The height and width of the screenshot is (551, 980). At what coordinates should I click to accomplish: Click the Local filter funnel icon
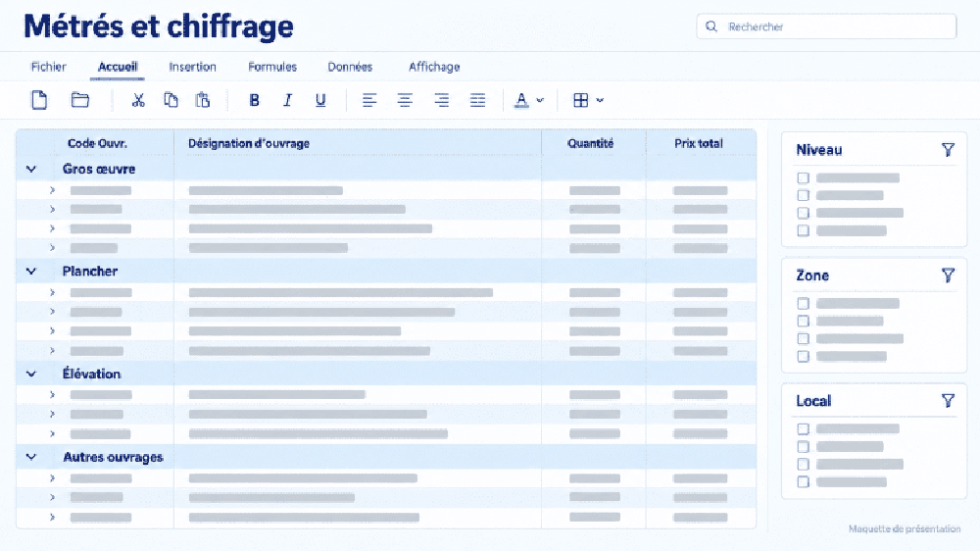coord(948,400)
